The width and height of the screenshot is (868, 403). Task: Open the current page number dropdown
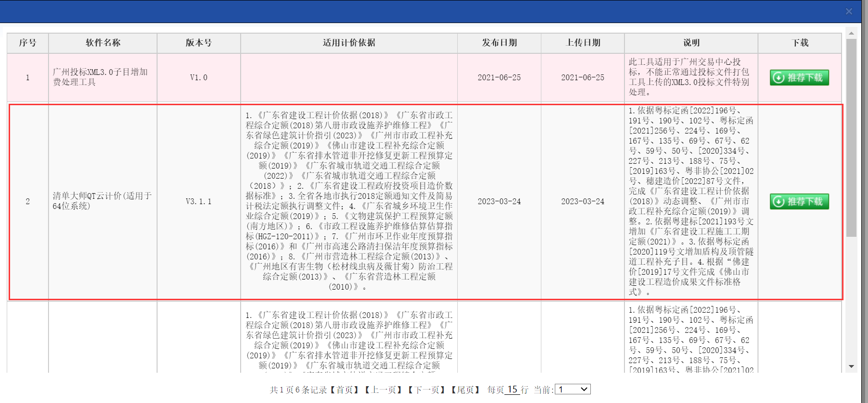click(x=573, y=389)
